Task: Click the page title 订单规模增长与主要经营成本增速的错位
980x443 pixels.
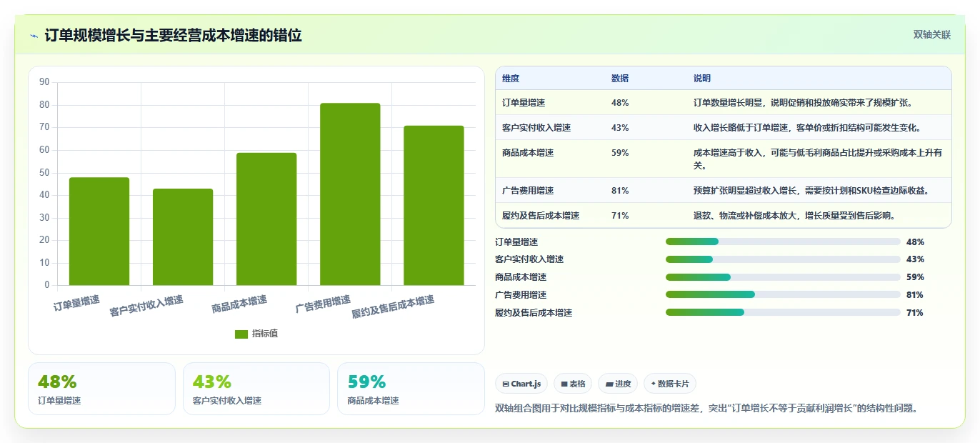Action: click(x=173, y=35)
